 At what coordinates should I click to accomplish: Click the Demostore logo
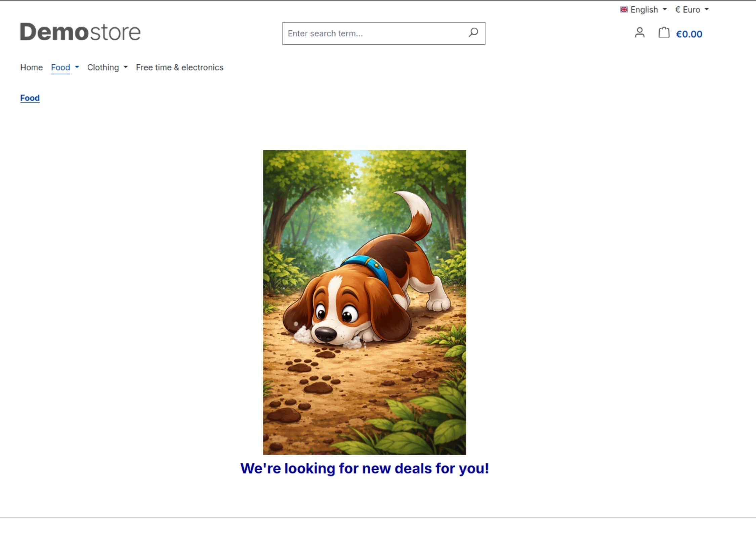click(80, 32)
